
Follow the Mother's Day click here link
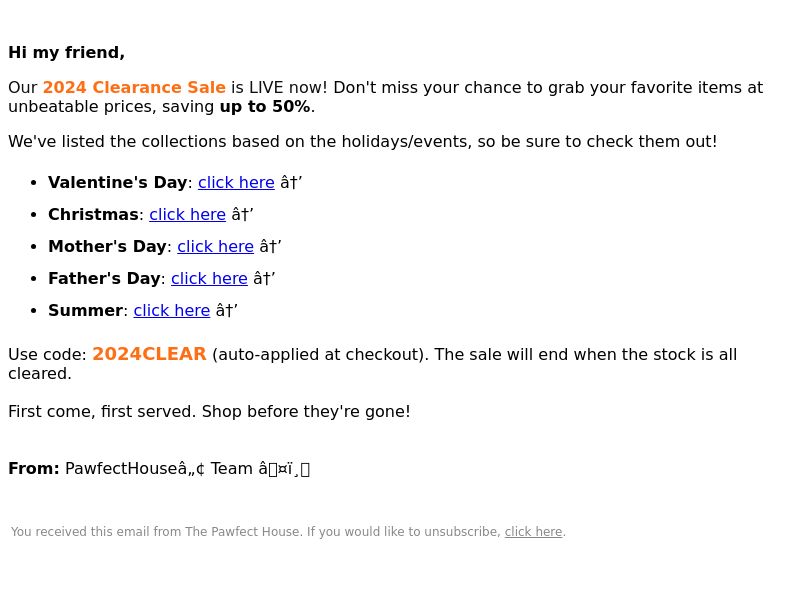(x=215, y=247)
